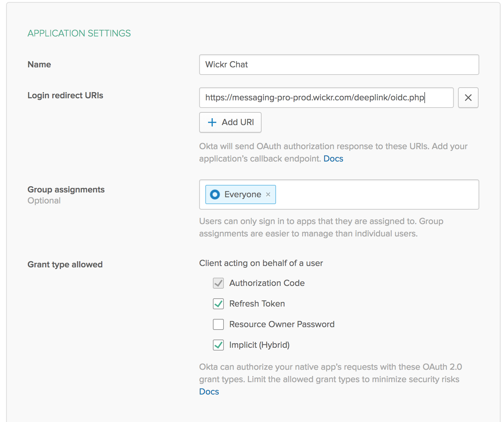Click the Resource Owner Password label

click(x=282, y=324)
